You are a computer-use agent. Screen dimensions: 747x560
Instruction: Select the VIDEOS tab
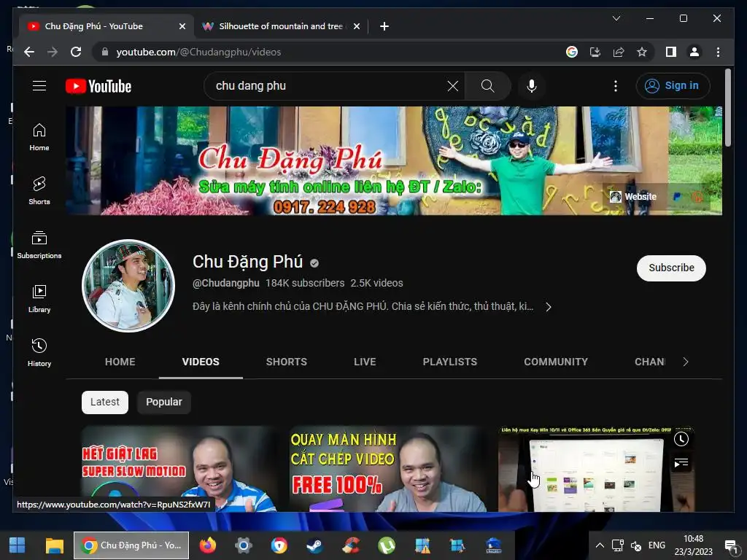click(x=201, y=362)
